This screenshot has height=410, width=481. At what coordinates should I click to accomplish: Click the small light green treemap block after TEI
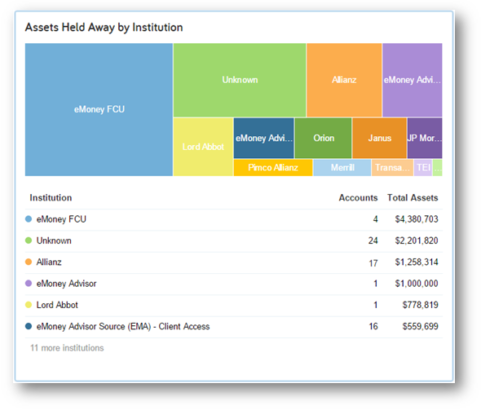click(x=437, y=168)
